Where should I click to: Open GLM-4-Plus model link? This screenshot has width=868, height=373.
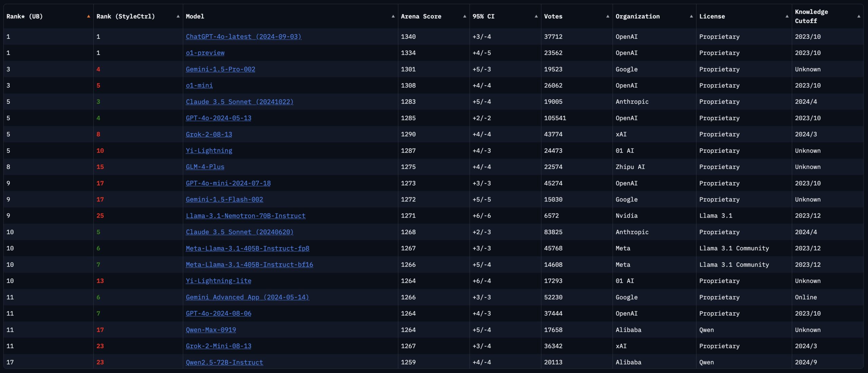[x=205, y=167]
